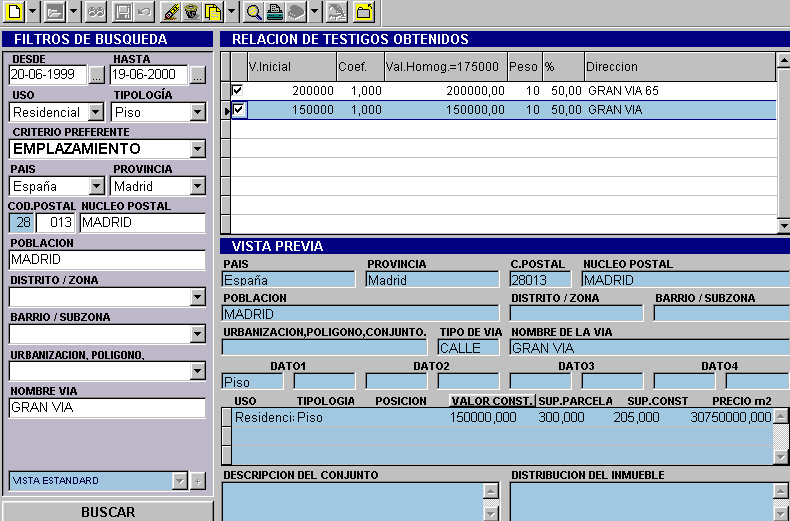Click the Direccion column header

[x=680, y=67]
